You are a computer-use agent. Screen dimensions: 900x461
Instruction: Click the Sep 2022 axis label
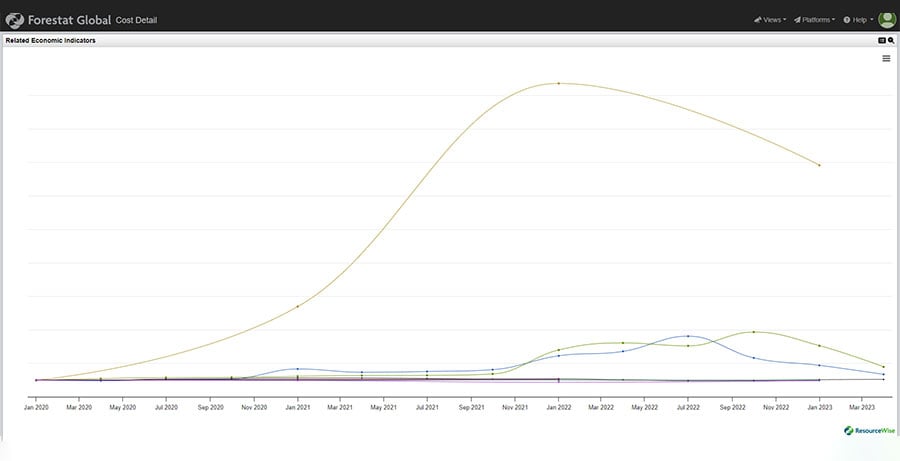coord(732,407)
